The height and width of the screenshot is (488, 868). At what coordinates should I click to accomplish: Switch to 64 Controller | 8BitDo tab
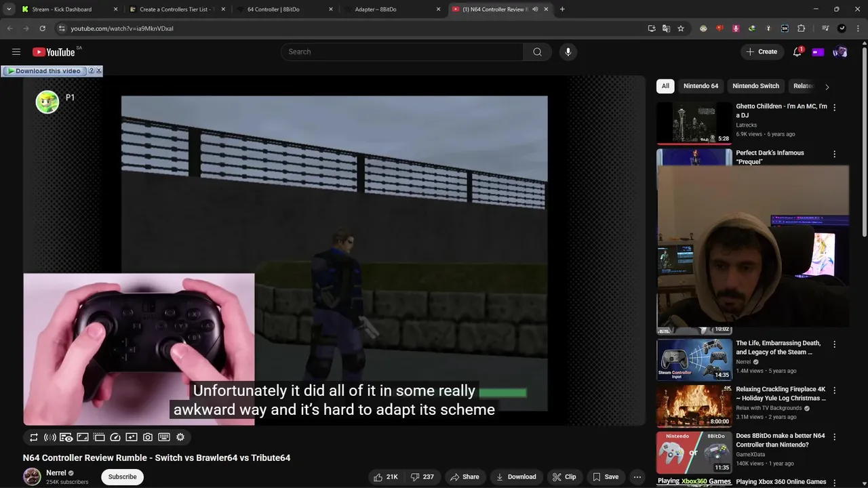(285, 9)
